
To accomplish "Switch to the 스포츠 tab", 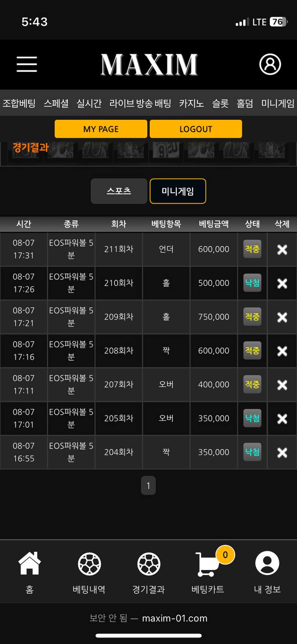I will coord(119,191).
